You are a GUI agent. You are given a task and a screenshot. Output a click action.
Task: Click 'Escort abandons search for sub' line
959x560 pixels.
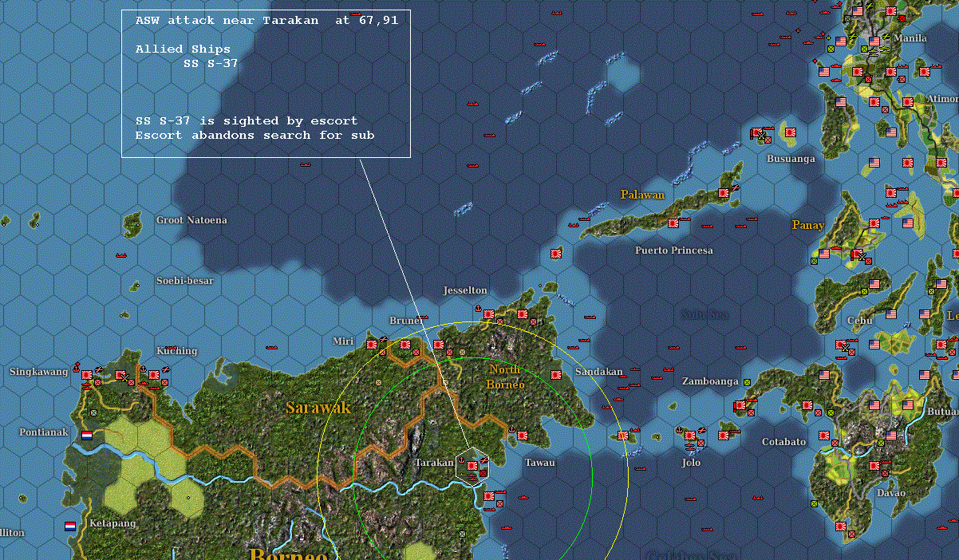(255, 135)
